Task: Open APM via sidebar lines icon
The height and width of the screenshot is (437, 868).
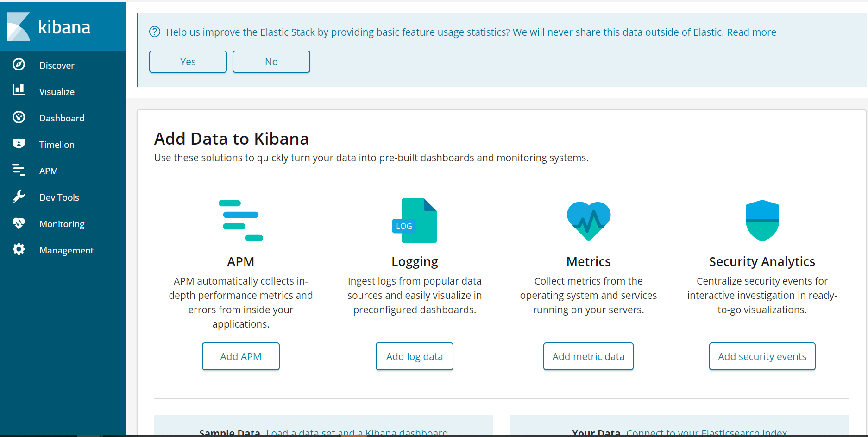Action: pyautogui.click(x=19, y=170)
